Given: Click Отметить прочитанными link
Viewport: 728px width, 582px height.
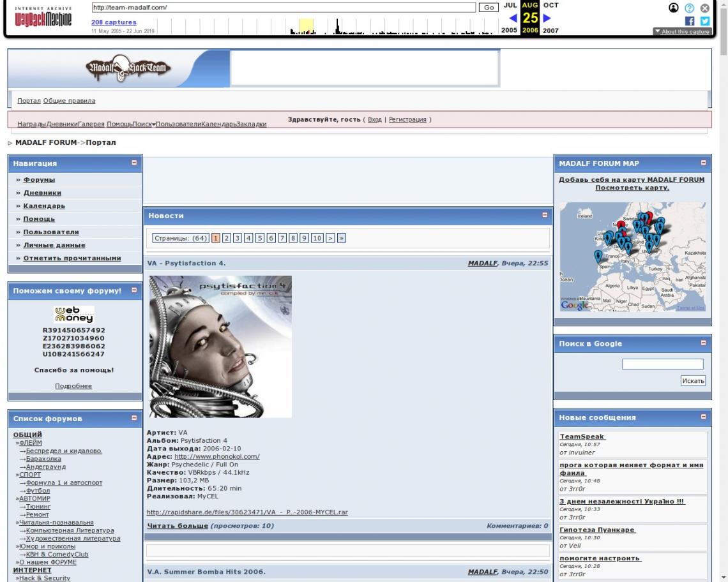Looking at the screenshot, I should tap(72, 258).
